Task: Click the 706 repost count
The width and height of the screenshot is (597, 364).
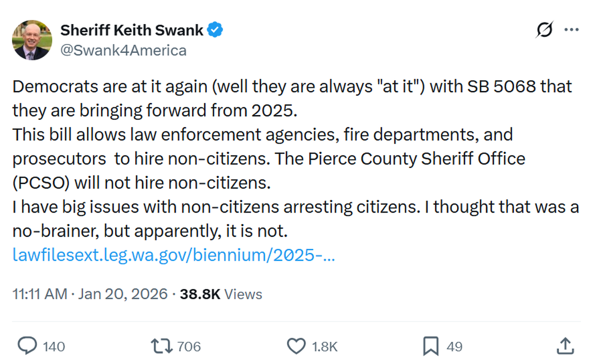Action: (x=189, y=346)
